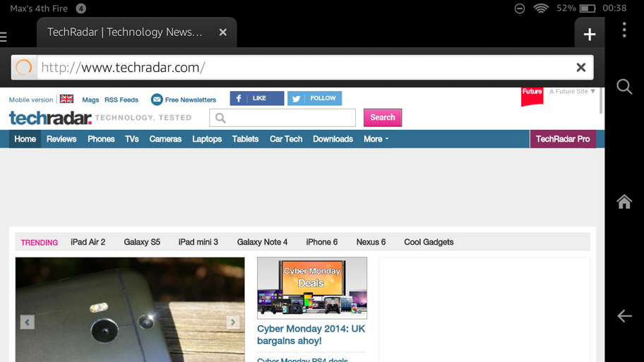
Task: Open trending topic Nexus 6
Action: (371, 242)
